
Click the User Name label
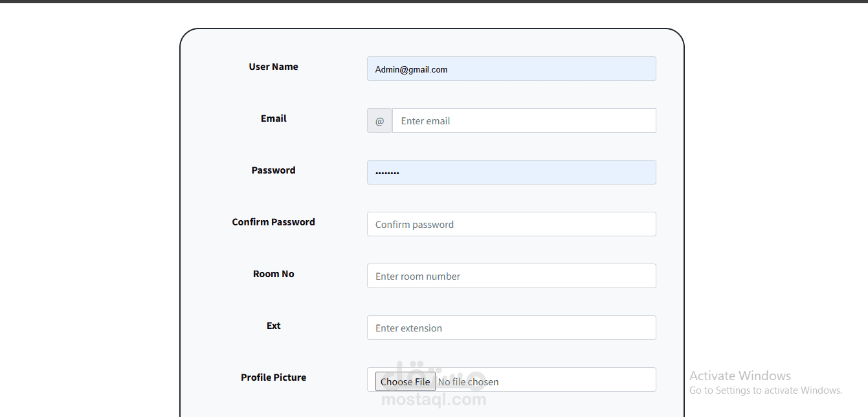click(273, 67)
